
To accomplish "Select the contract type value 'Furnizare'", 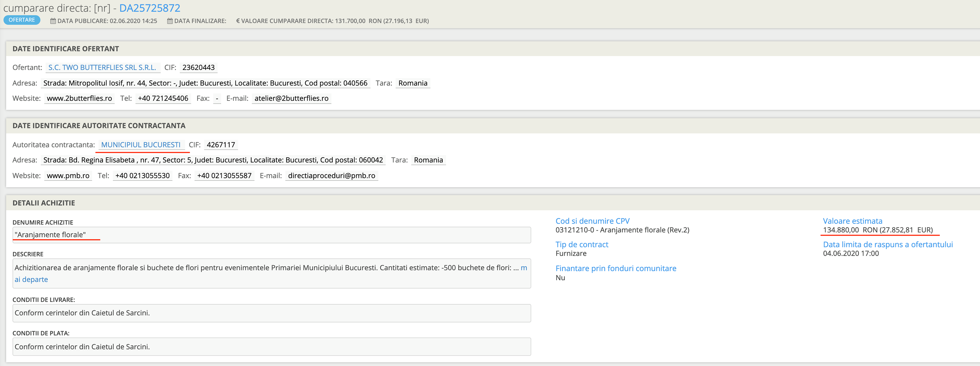I will pos(571,253).
